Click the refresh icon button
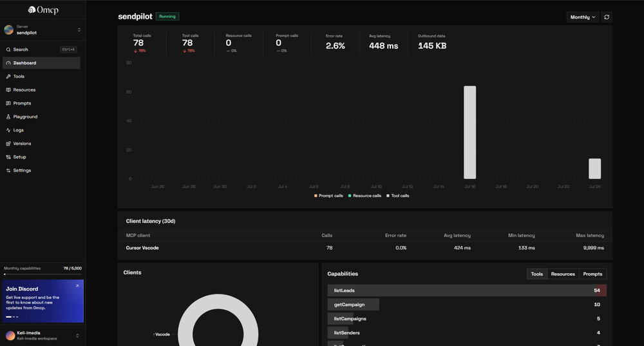Image resolution: width=644 pixels, height=346 pixels. [x=607, y=17]
